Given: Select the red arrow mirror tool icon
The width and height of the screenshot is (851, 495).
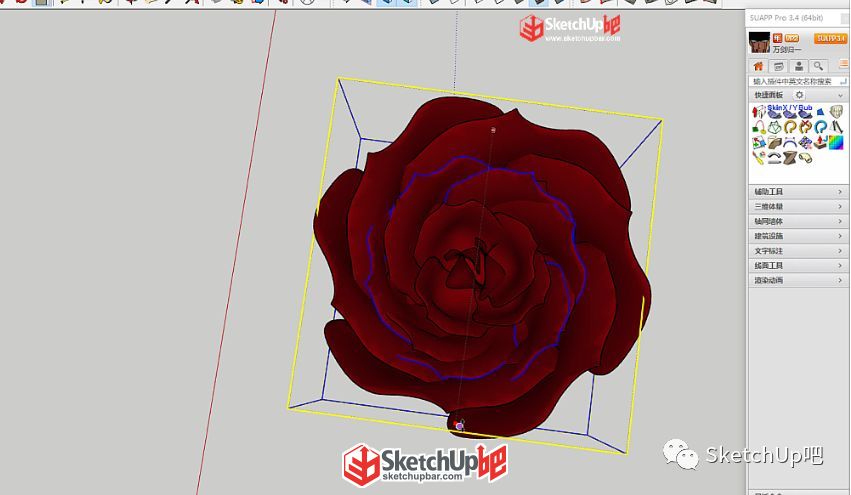Looking at the screenshot, I should pyautogui.click(x=759, y=112).
